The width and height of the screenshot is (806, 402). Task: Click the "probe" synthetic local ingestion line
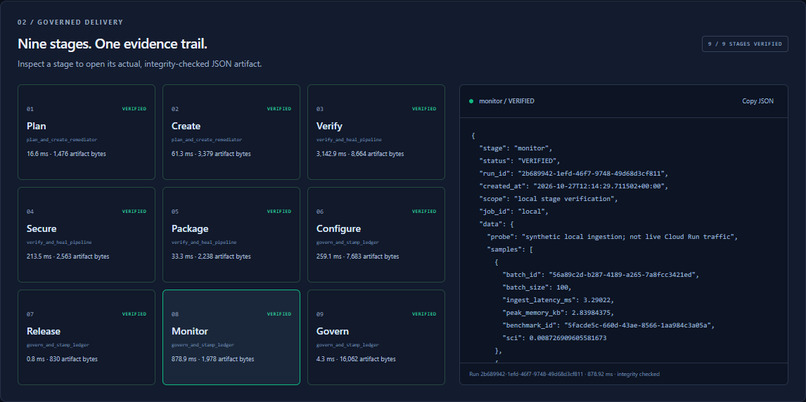[x=613, y=236]
